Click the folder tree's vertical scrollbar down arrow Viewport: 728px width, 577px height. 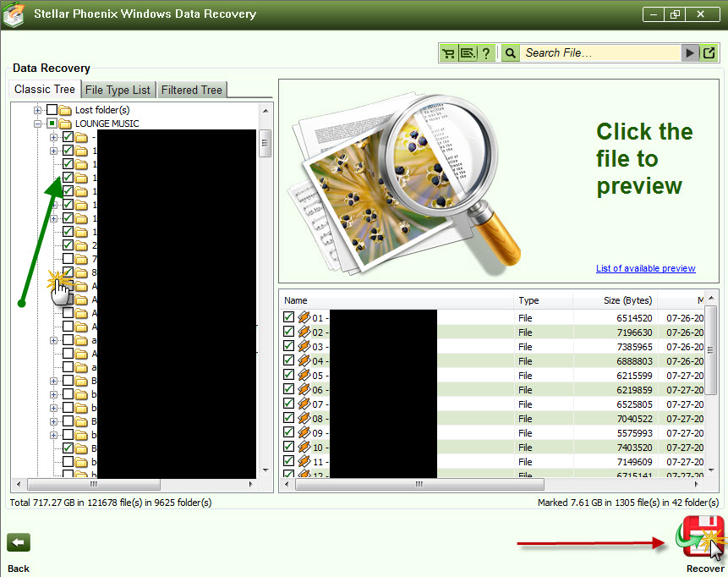[265, 470]
